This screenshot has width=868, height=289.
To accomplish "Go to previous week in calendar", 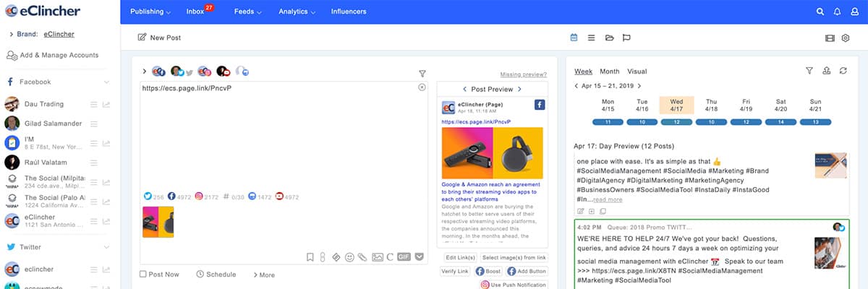I will (x=576, y=86).
